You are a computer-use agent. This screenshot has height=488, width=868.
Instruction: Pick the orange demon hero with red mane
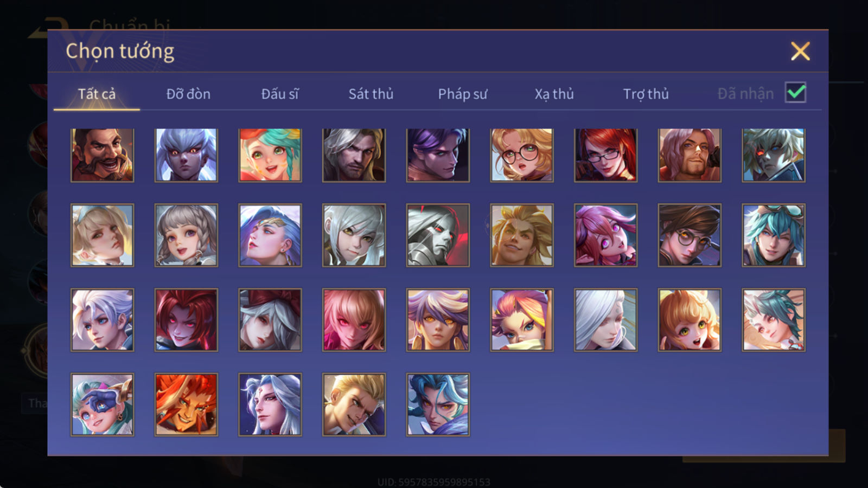[x=186, y=404]
